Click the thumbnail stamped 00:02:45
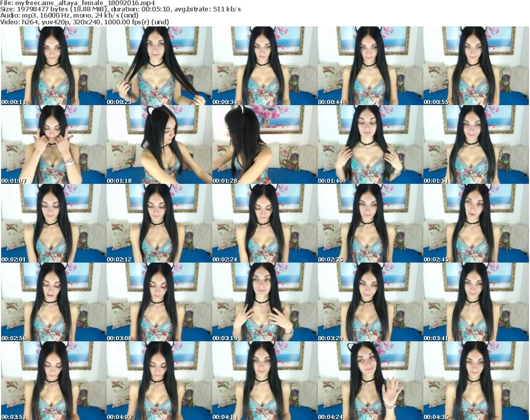530x420 pixels. (x=476, y=223)
